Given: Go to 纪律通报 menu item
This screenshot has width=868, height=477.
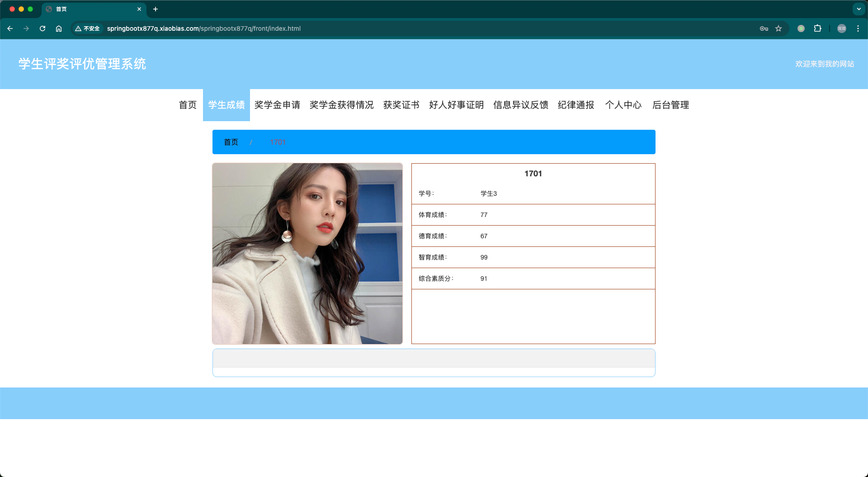Looking at the screenshot, I should (576, 105).
